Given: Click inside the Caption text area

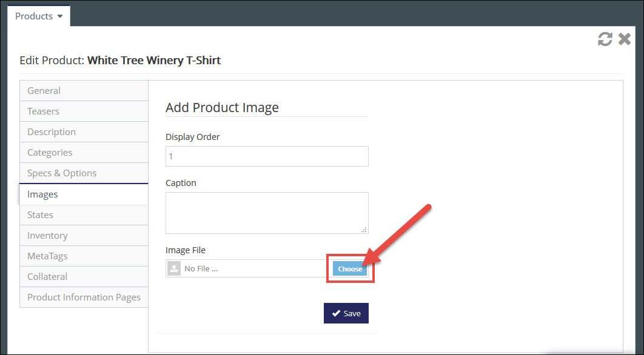Looking at the screenshot, I should point(267,213).
